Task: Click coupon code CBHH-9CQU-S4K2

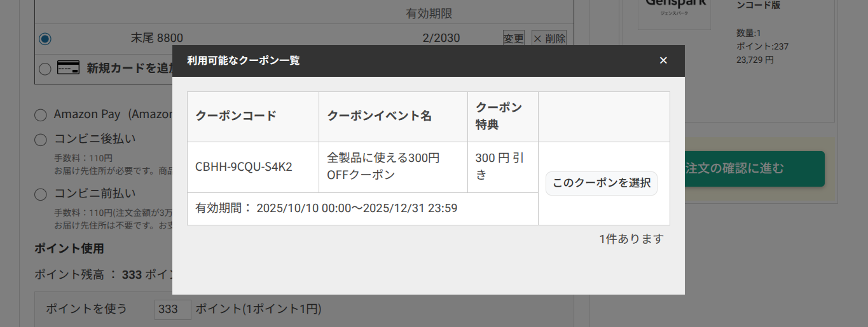Action: 244,168
